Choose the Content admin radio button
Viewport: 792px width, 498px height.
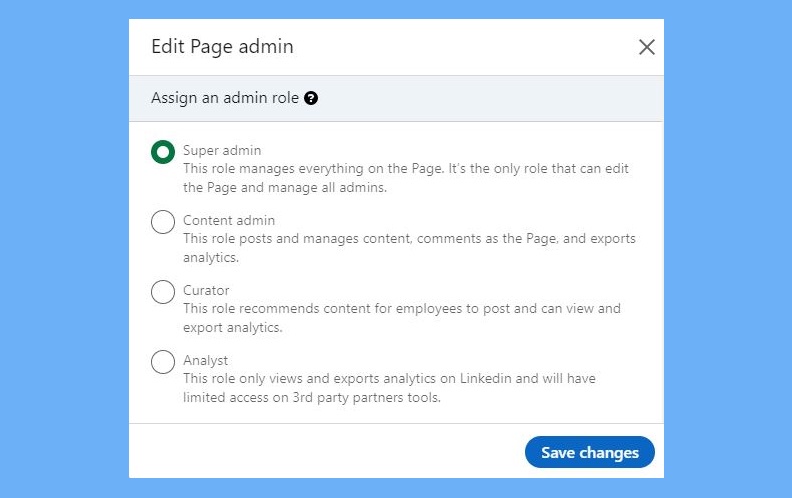[x=163, y=222]
